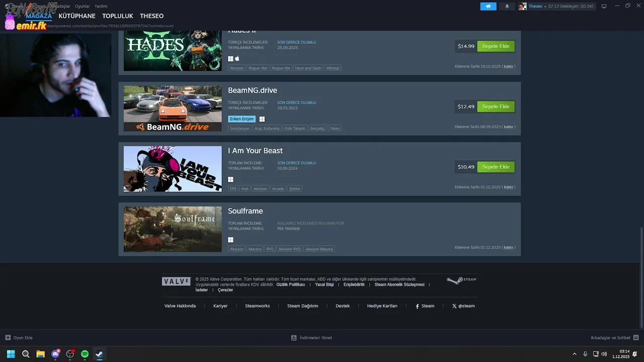Click Windows icon on Soulframe row

(230, 240)
